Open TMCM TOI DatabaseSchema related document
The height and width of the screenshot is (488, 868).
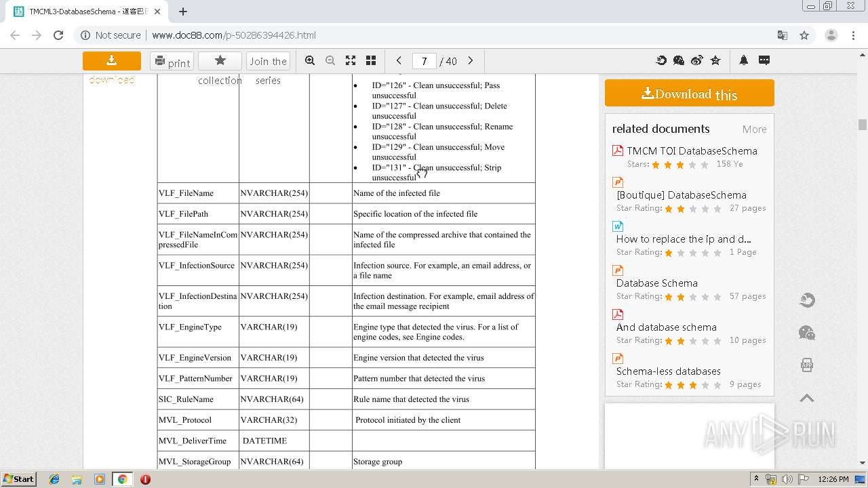coord(692,151)
